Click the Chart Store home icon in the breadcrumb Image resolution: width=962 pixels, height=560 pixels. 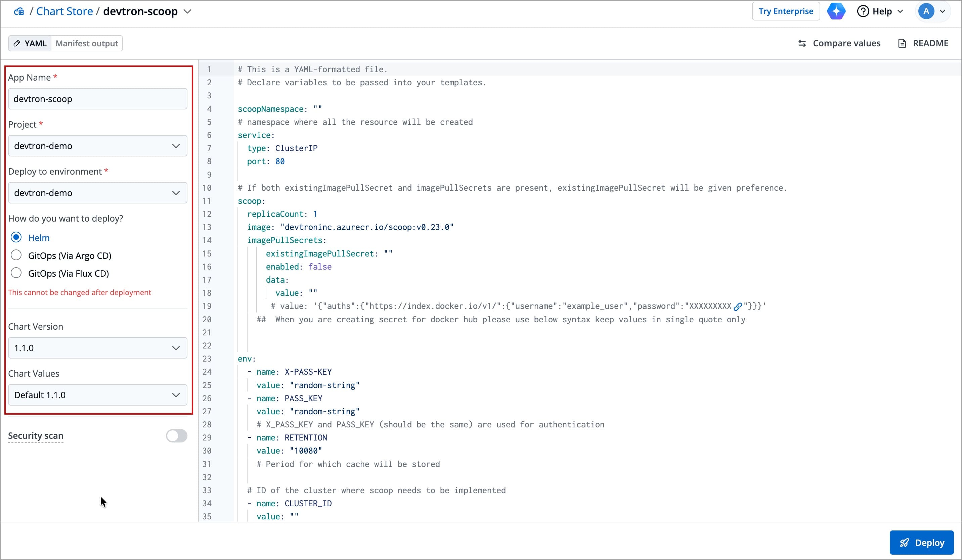click(19, 11)
